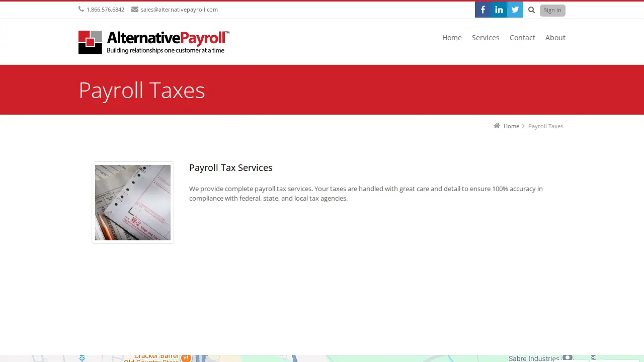Open the Twitter social icon
The image size is (644, 362).
click(515, 10)
